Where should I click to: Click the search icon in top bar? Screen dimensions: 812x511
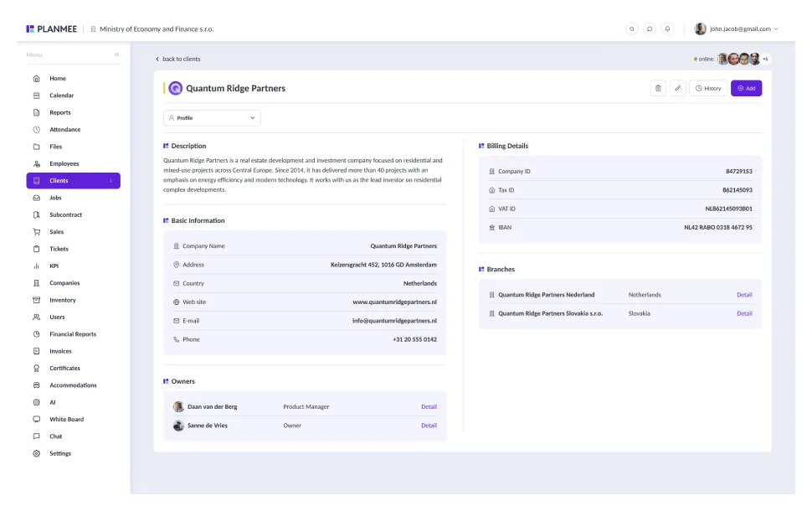631,29
